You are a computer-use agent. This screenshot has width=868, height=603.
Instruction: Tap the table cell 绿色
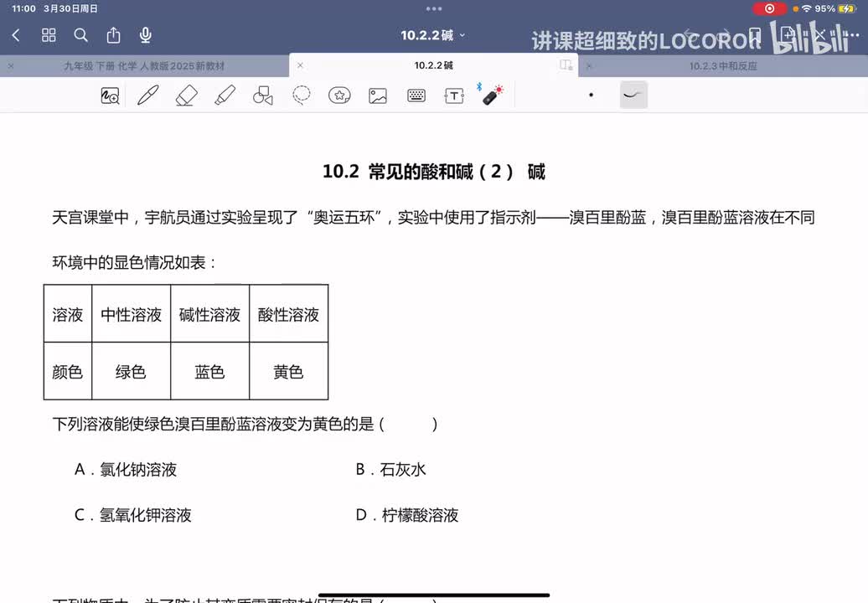point(131,372)
